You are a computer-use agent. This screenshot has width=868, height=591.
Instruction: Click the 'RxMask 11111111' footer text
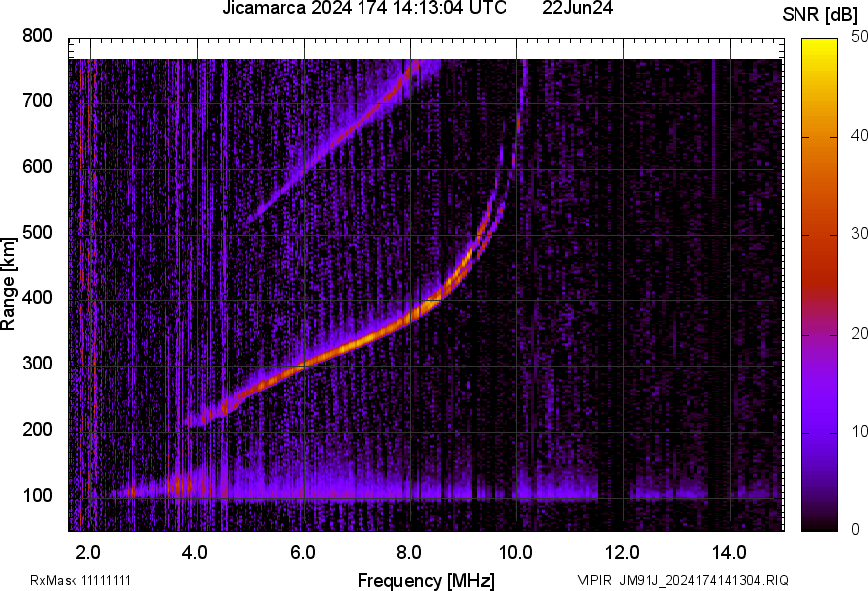pyautogui.click(x=80, y=580)
